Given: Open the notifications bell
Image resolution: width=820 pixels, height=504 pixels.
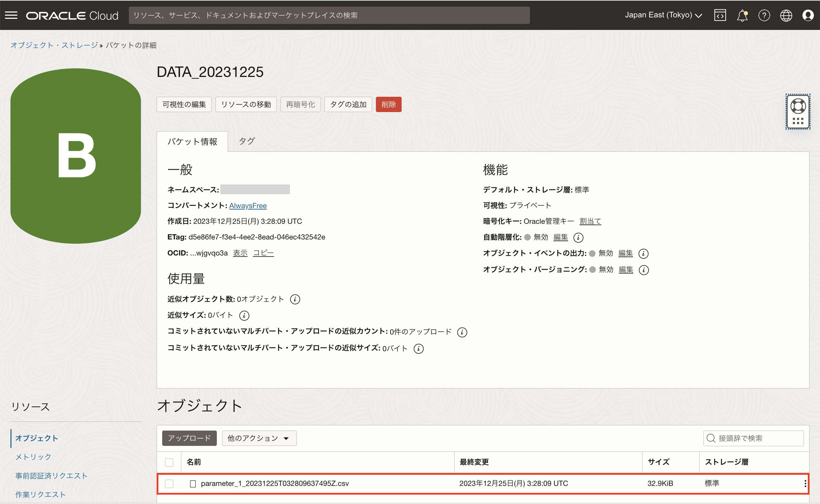Looking at the screenshot, I should pyautogui.click(x=742, y=15).
